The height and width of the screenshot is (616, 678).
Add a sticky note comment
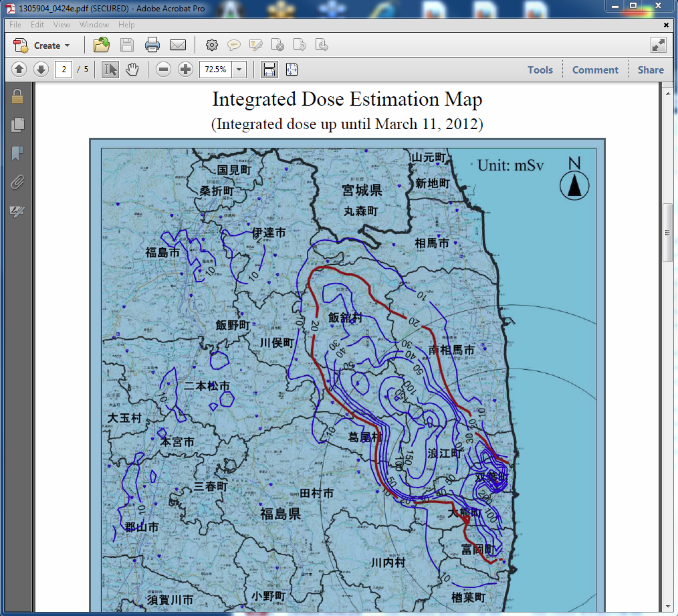[x=234, y=45]
